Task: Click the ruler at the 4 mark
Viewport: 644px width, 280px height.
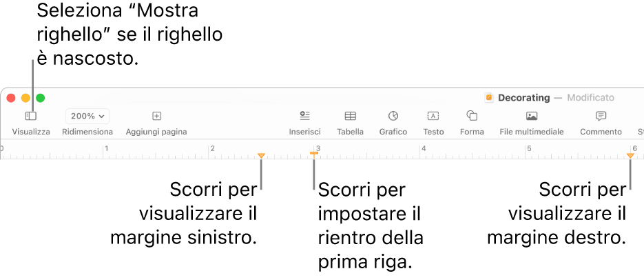Action: [x=422, y=150]
